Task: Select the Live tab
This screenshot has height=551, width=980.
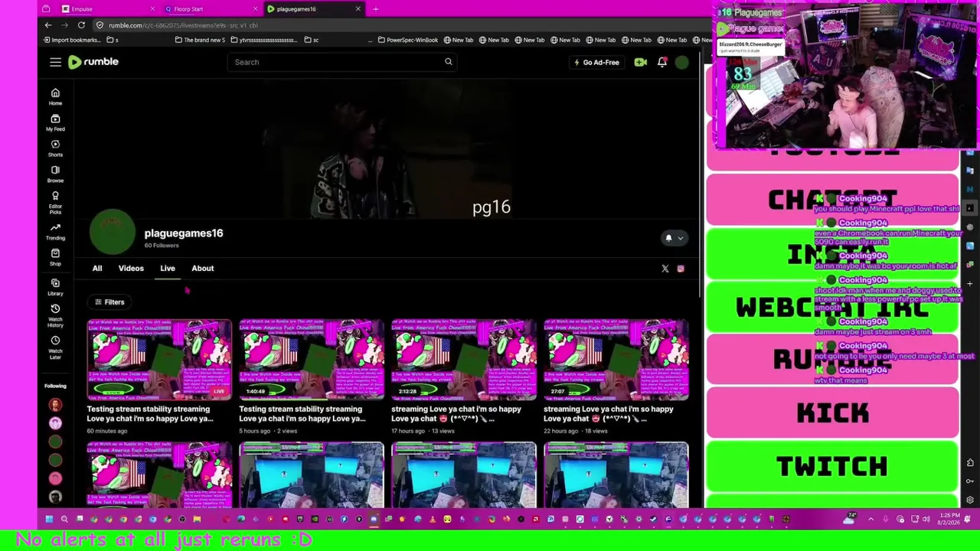Action: (168, 269)
